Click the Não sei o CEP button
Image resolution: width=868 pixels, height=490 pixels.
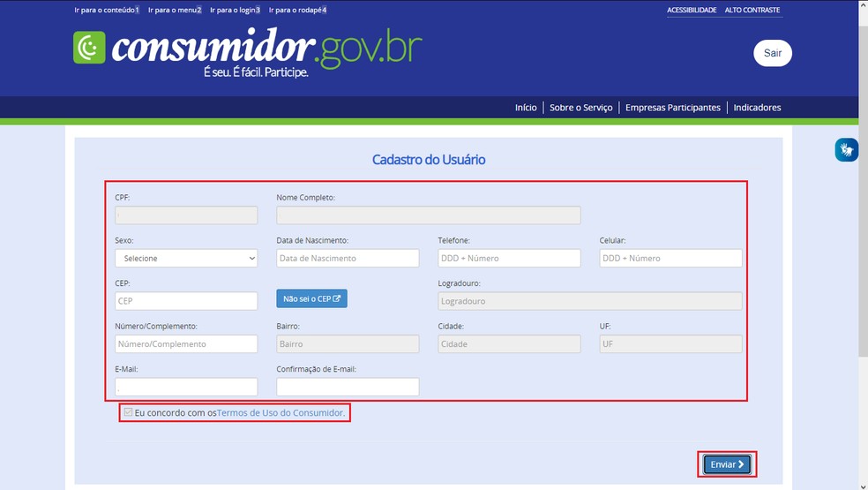click(x=311, y=298)
